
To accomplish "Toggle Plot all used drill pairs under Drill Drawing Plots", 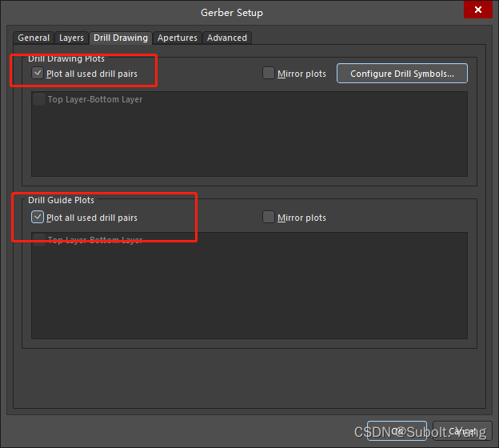I will pyautogui.click(x=38, y=74).
